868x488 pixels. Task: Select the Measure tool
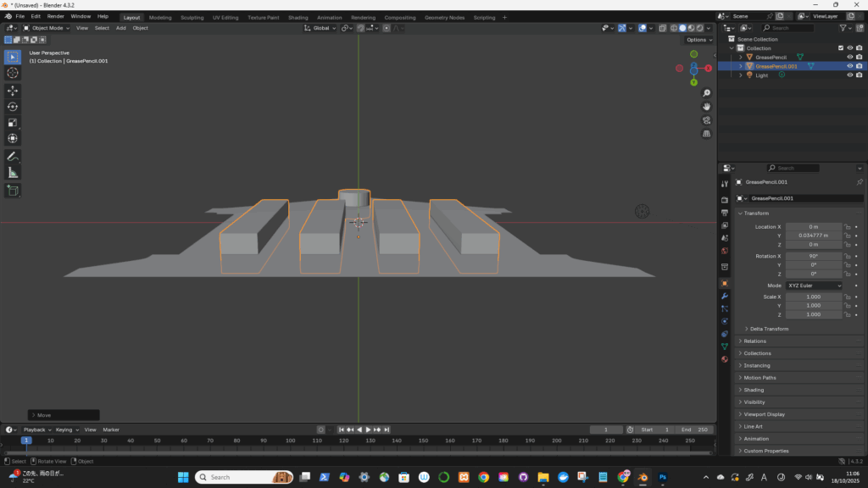[13, 173]
